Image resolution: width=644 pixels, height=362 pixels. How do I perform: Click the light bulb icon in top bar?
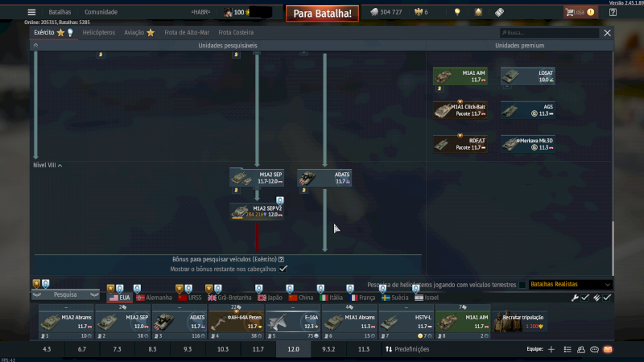coord(457,12)
